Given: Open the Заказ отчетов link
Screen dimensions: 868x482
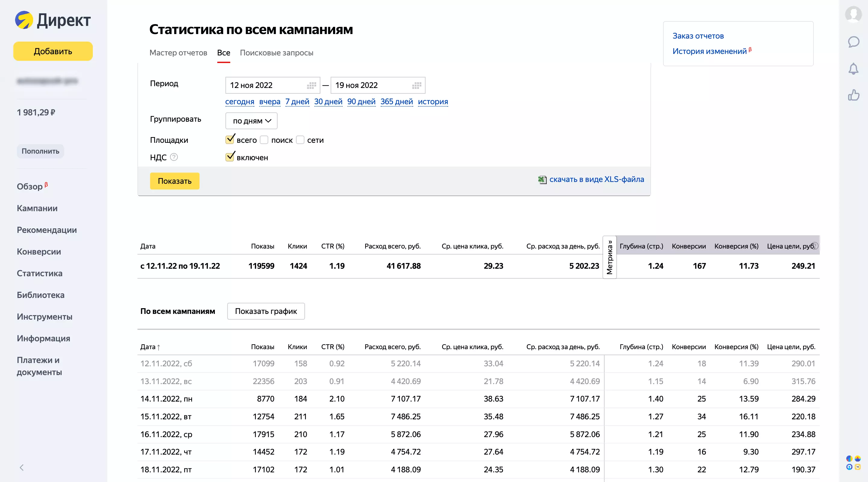Looking at the screenshot, I should pyautogui.click(x=698, y=36).
